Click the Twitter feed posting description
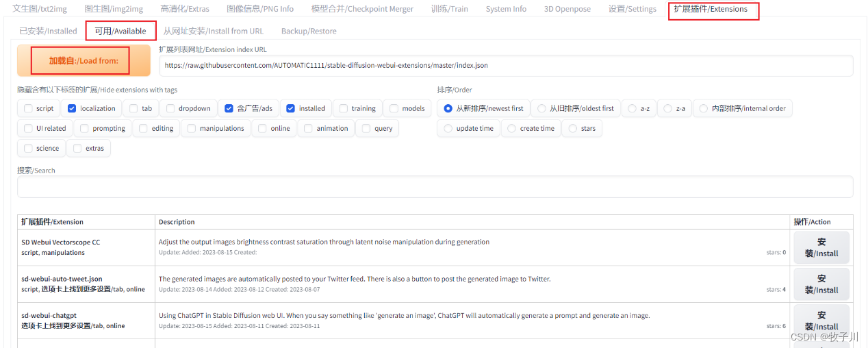This screenshot has width=868, height=348. [355, 279]
